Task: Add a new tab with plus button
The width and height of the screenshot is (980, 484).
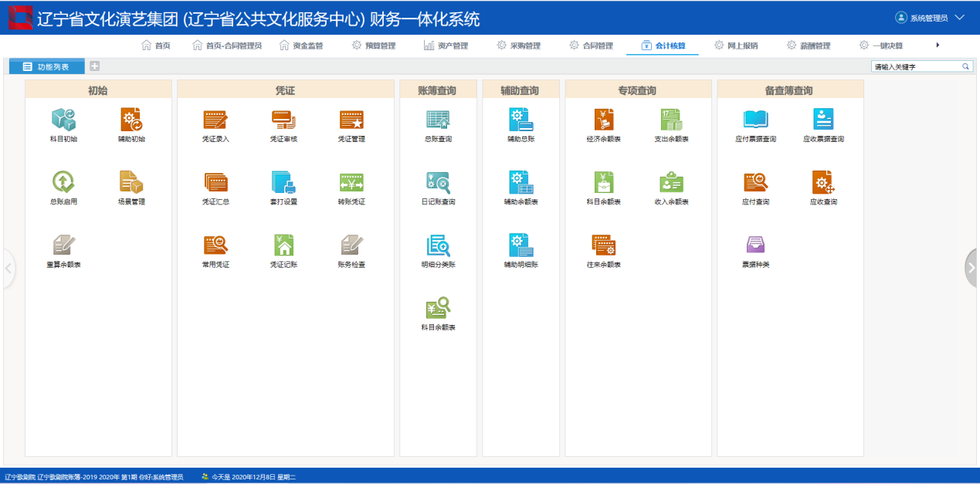Action: click(94, 66)
